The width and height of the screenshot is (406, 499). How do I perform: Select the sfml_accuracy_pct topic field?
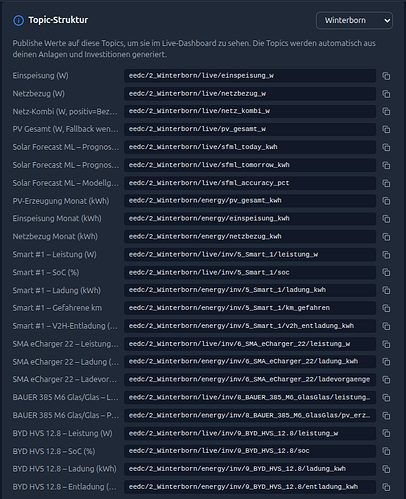pyautogui.click(x=250, y=183)
